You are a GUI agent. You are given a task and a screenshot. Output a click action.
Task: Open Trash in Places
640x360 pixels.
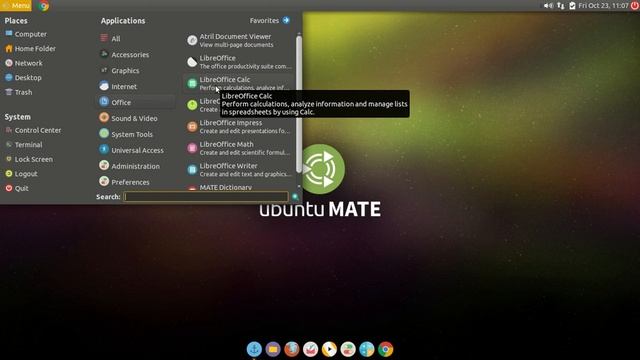click(18, 92)
